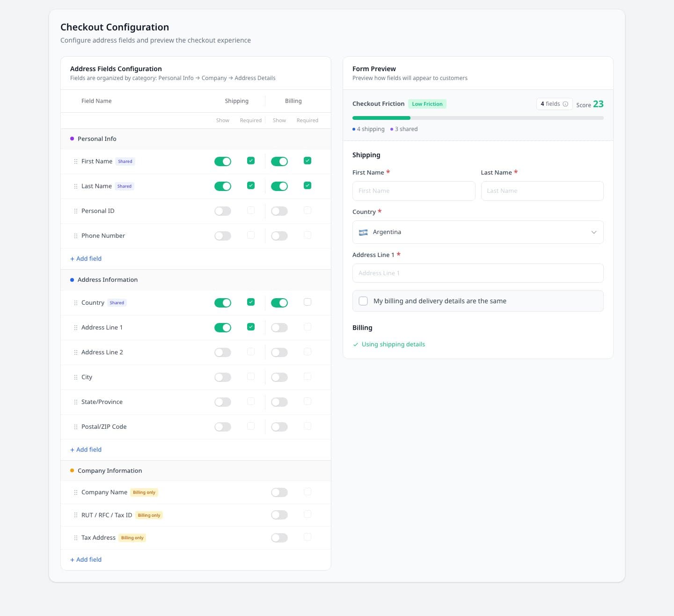Click drag handle icon for Last Name row

coord(76,186)
